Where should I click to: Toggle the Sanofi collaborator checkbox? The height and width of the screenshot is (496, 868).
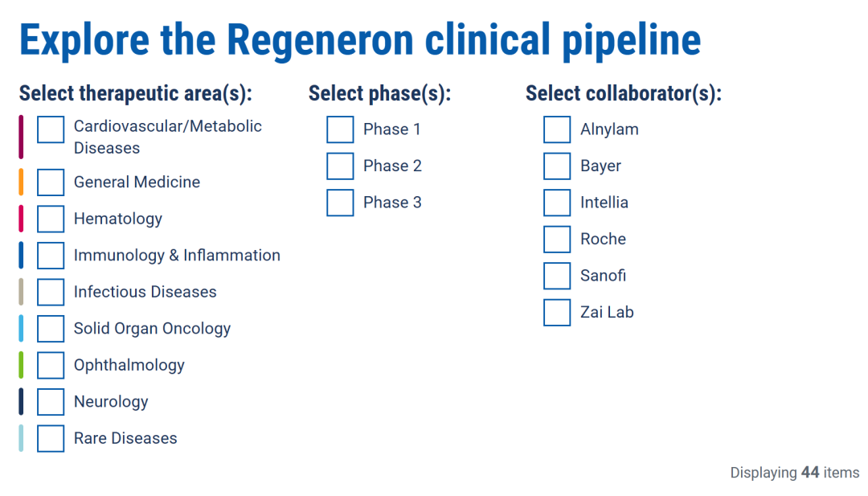tap(557, 276)
